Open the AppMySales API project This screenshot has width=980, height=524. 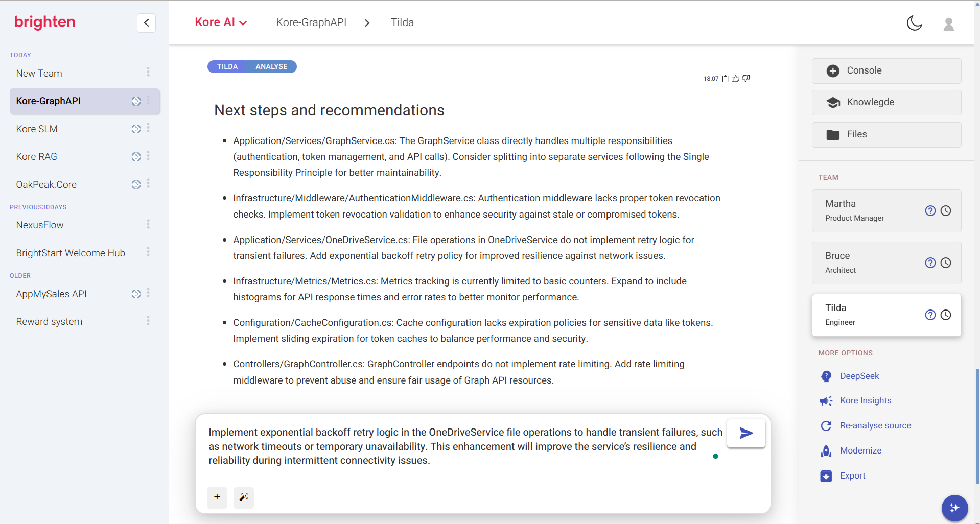[51, 294]
